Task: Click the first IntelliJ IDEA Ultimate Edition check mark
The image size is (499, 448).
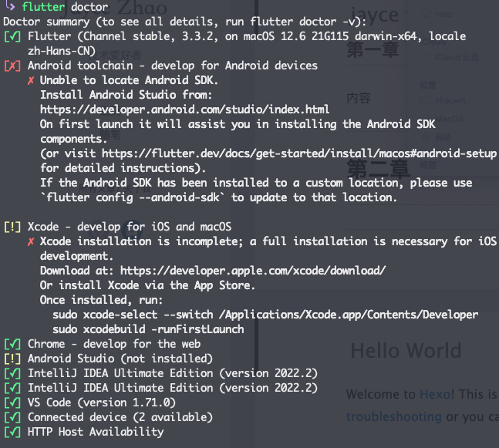Action: click(x=12, y=373)
